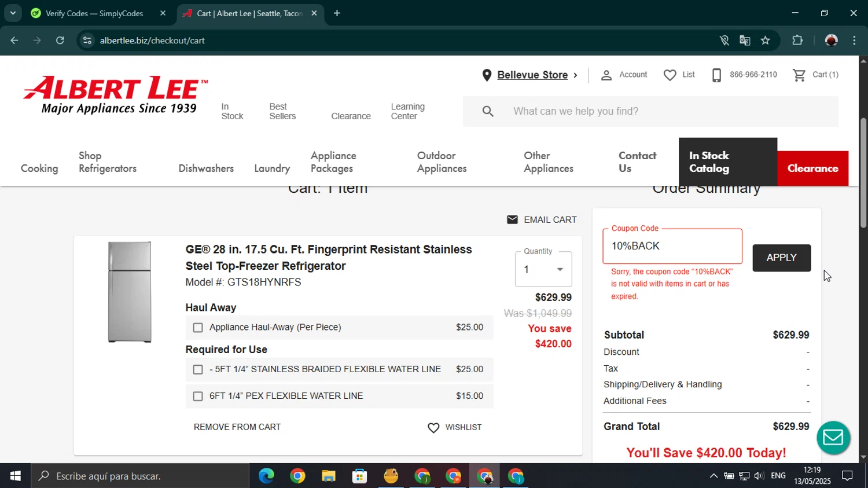Open the Chrome profile avatar
This screenshot has width=868, height=488.
pos(831,40)
